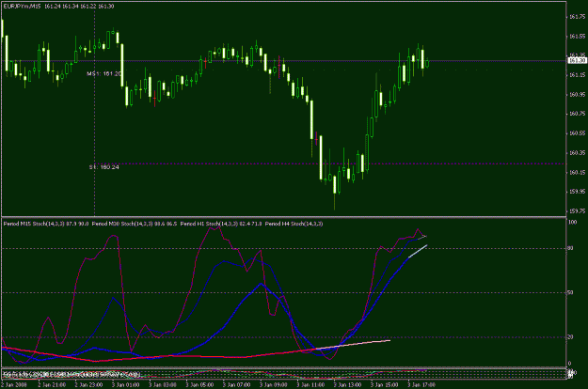The image size is (588, 389).
Task: Click the 161.75 price axis label
Action: point(577,17)
